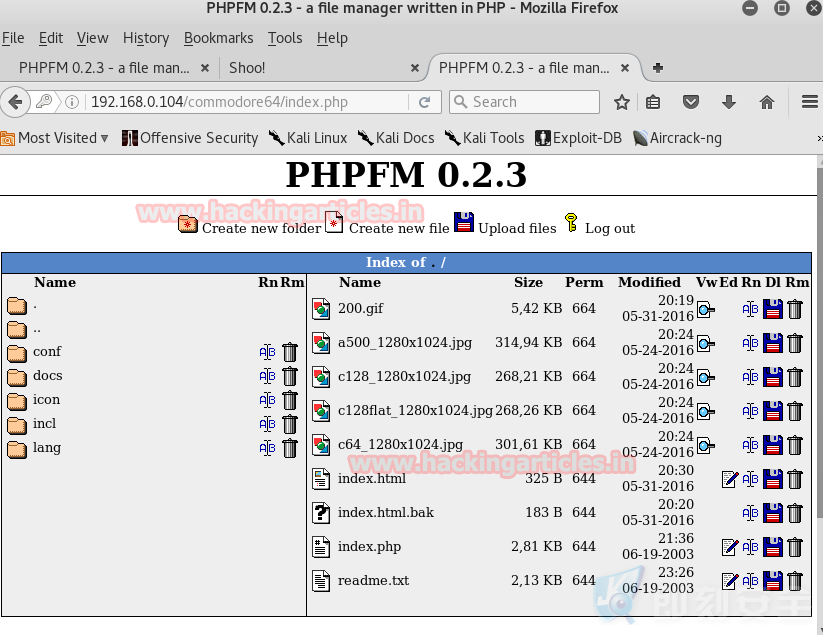This screenshot has height=635, width=823.
Task: Open a new tab with plus button
Action: click(658, 68)
